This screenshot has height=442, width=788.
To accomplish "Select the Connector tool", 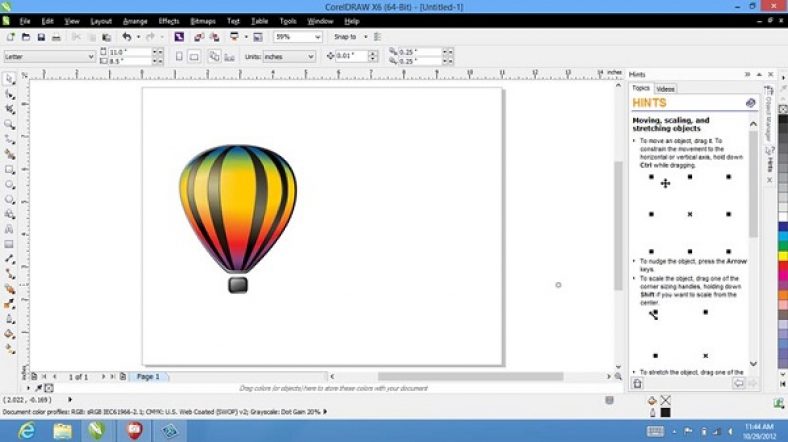I will pos(9,274).
